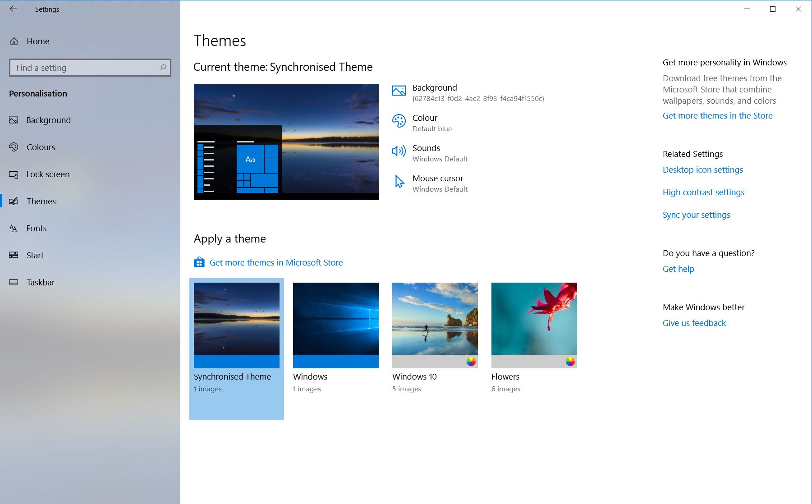Open the Home page
Viewport: 812px width, 504px height.
tap(90, 41)
